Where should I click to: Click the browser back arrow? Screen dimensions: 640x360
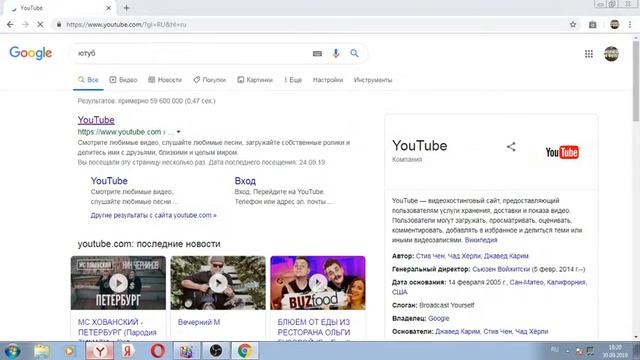click(x=10, y=24)
